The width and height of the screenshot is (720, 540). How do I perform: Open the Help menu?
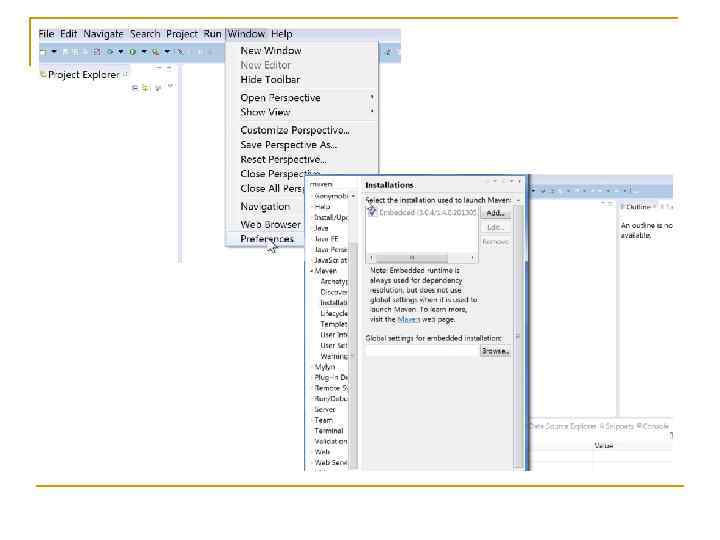point(281,34)
